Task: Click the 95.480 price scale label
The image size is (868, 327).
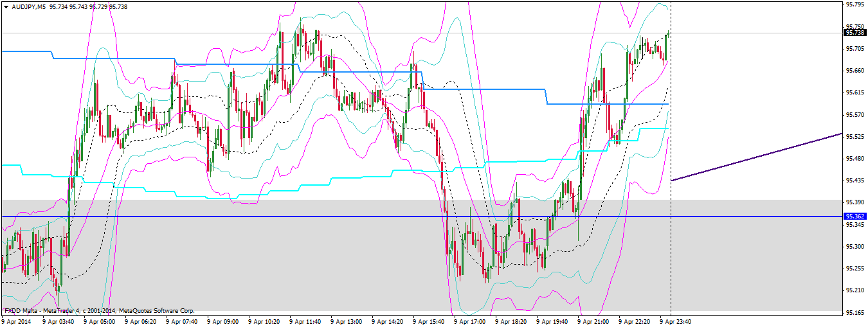Action: (854, 159)
